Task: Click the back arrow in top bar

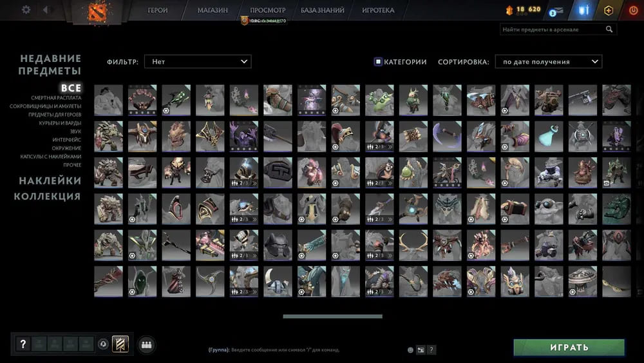Action: (x=45, y=10)
